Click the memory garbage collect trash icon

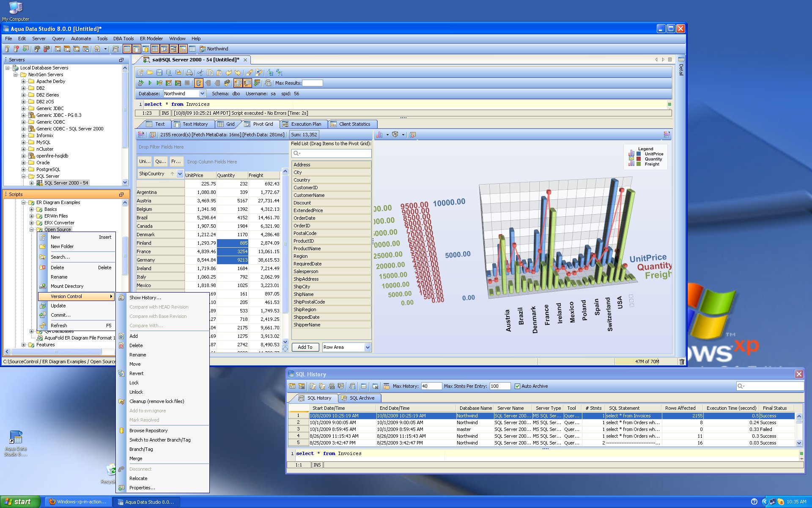[x=682, y=362]
